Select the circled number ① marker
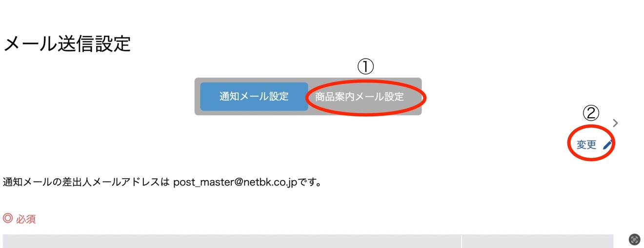This screenshot has height=248, width=644. tap(365, 66)
